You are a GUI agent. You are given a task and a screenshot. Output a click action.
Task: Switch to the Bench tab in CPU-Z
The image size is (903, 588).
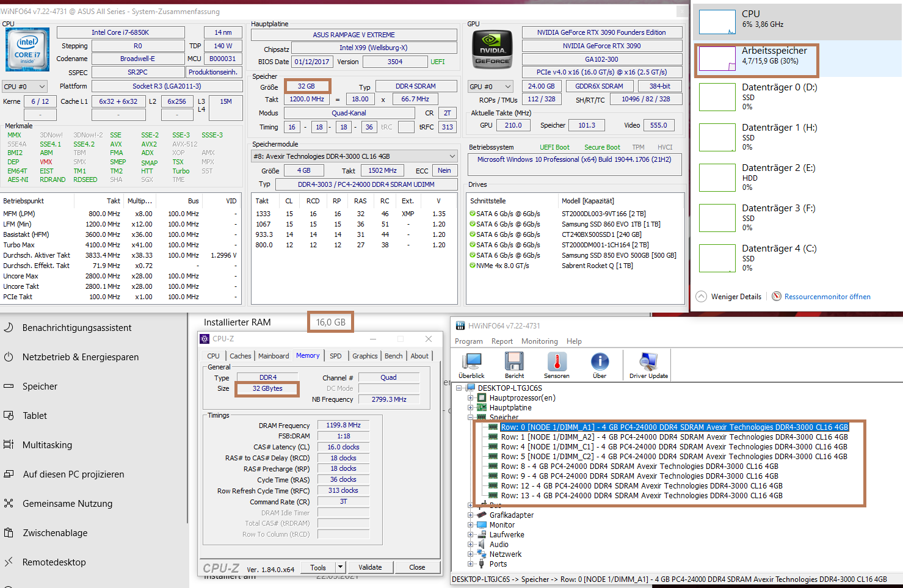click(394, 356)
